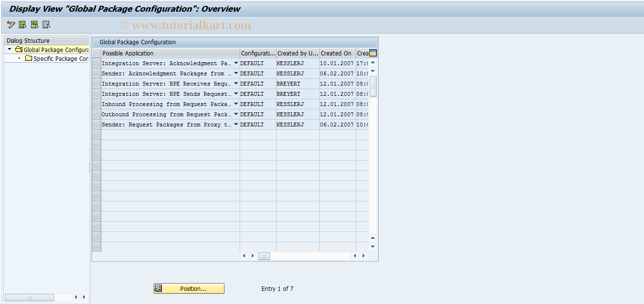Click the leftmost horizontal scroll arrow of the table

click(x=244, y=256)
